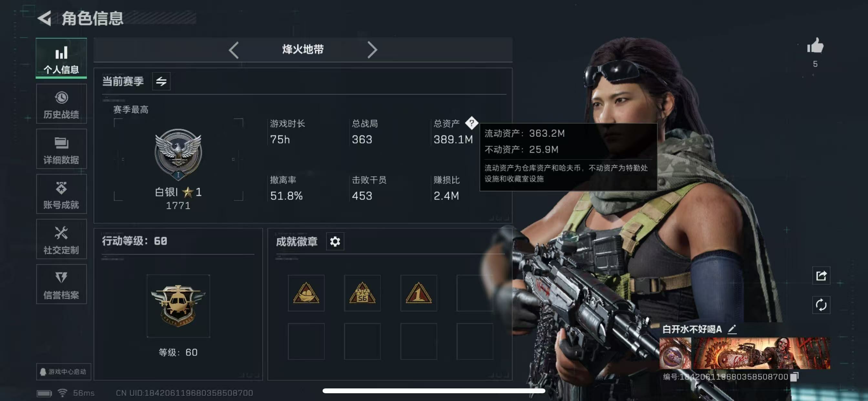Open the 账号成就 sidebar tab
This screenshot has height=401, width=868.
[61, 194]
